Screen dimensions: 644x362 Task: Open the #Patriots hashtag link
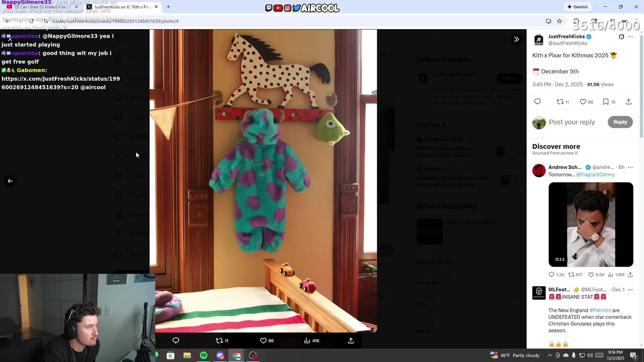click(600, 310)
